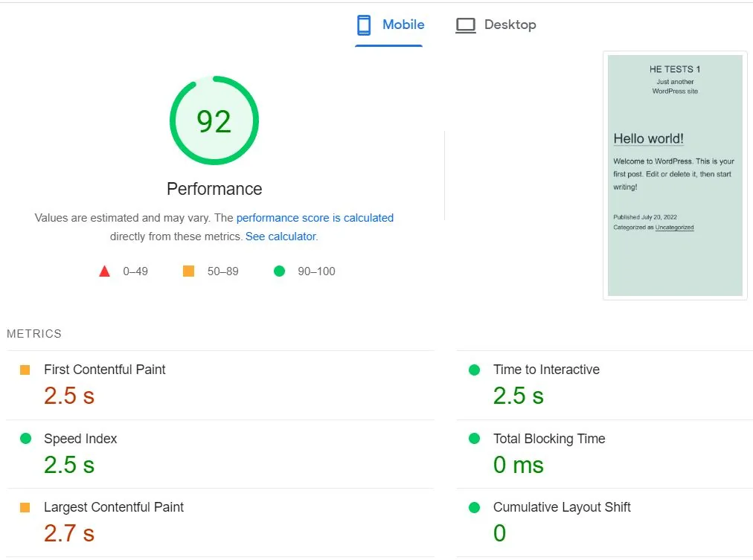Screen dimensions: 753x560
Task: Click the 2.5 s Time to Interactive value
Action: click(x=518, y=396)
